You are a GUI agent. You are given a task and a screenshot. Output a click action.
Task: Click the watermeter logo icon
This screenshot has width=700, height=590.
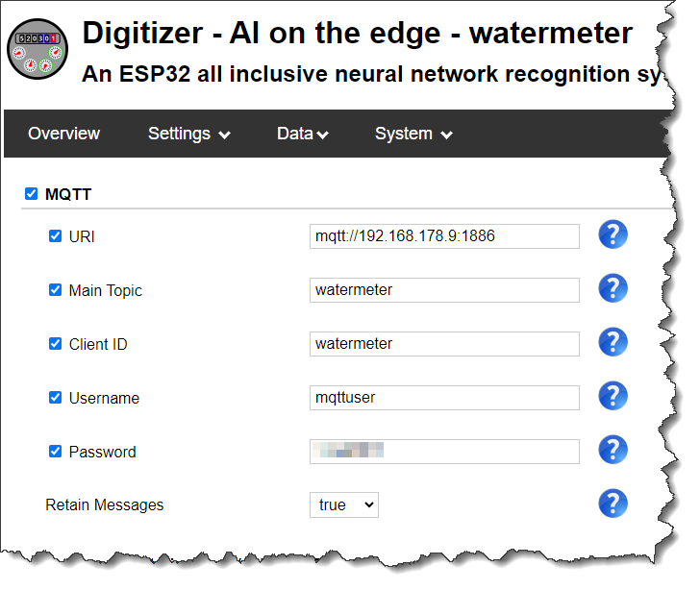pyautogui.click(x=37, y=49)
